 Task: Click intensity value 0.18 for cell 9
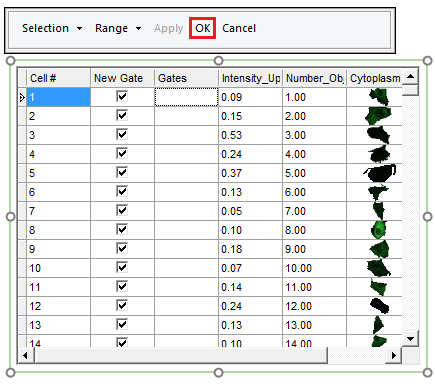[x=250, y=249]
